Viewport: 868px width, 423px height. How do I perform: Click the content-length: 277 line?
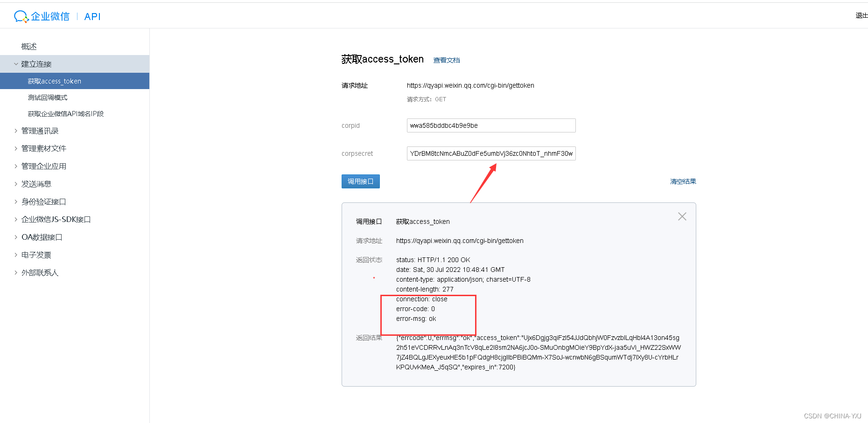point(425,289)
